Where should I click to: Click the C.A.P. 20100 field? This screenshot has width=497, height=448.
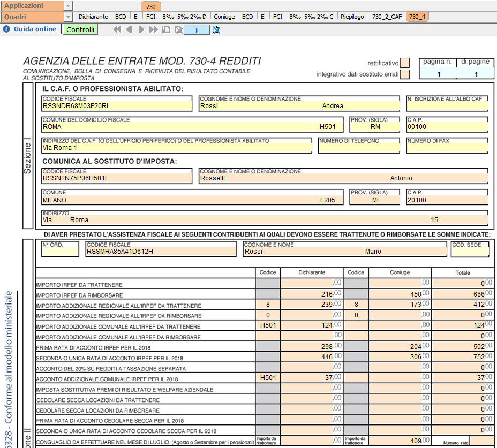(x=447, y=200)
